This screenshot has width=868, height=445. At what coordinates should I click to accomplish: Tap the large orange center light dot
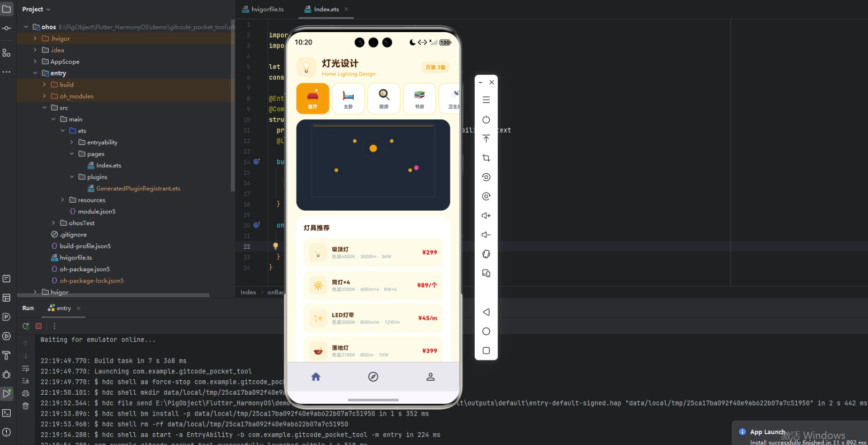click(373, 148)
